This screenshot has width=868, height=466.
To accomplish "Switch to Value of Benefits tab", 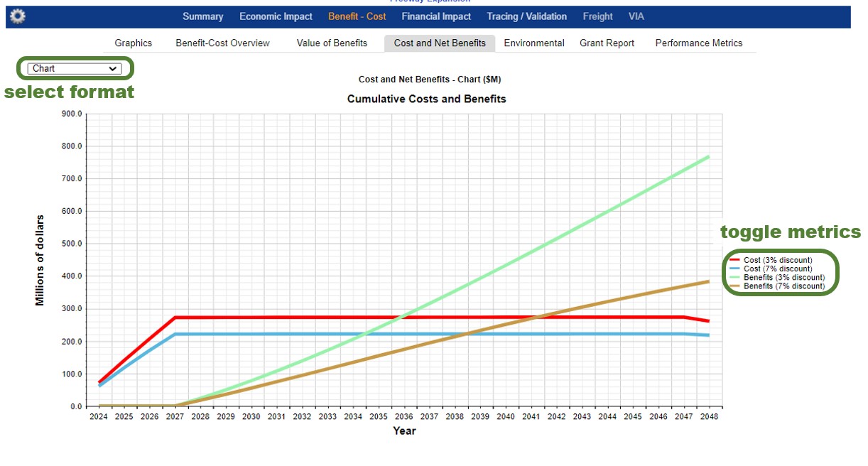I will coord(332,43).
